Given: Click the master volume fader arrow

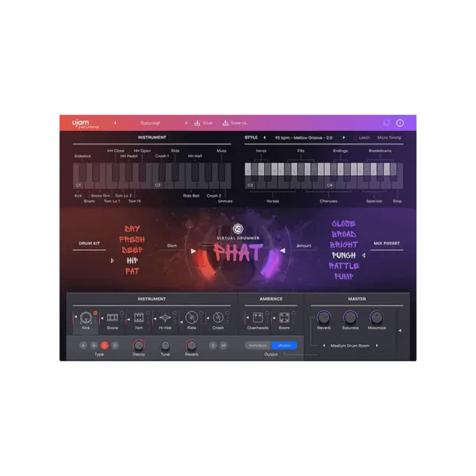Looking at the screenshot, I should pos(400,330).
